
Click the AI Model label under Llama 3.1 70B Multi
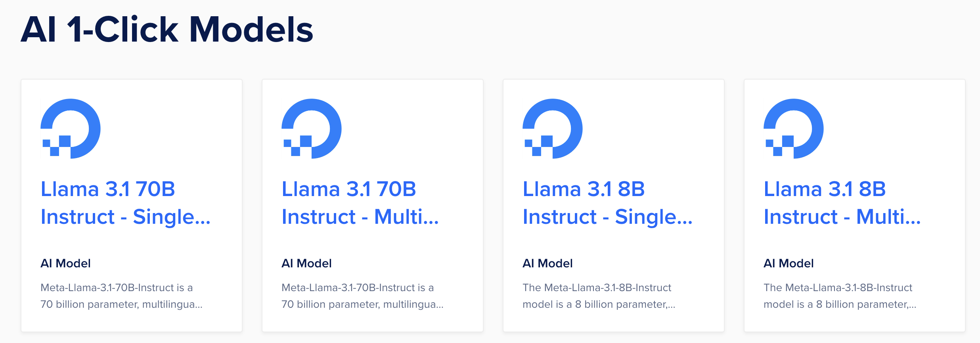307,263
